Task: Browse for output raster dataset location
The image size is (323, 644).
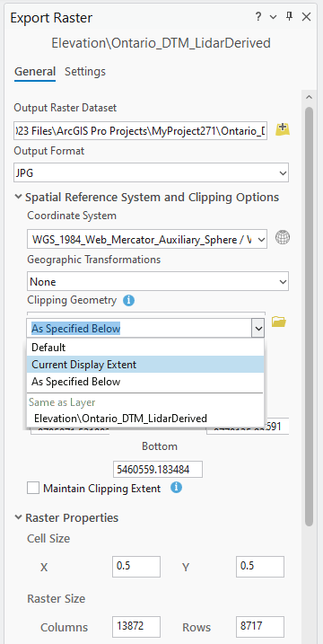Action: click(283, 129)
